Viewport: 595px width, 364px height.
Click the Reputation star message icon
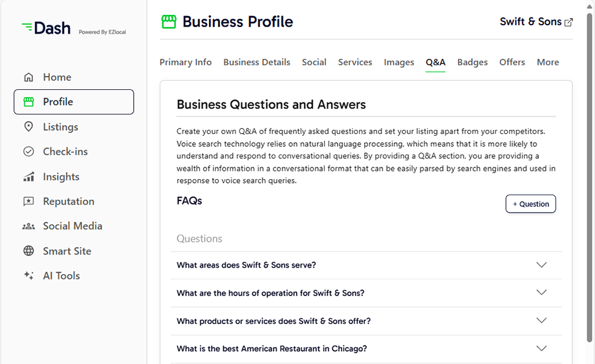tap(28, 201)
